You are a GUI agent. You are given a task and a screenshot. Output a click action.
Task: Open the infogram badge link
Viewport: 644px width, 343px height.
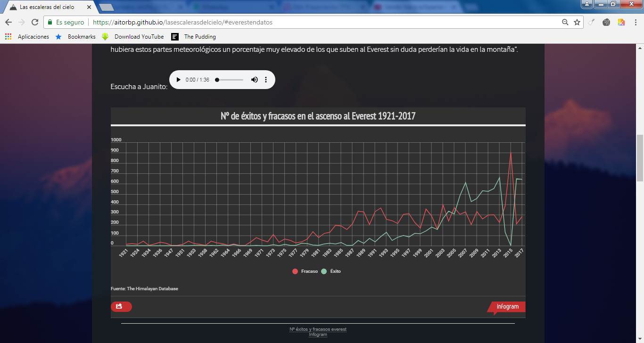point(507,307)
